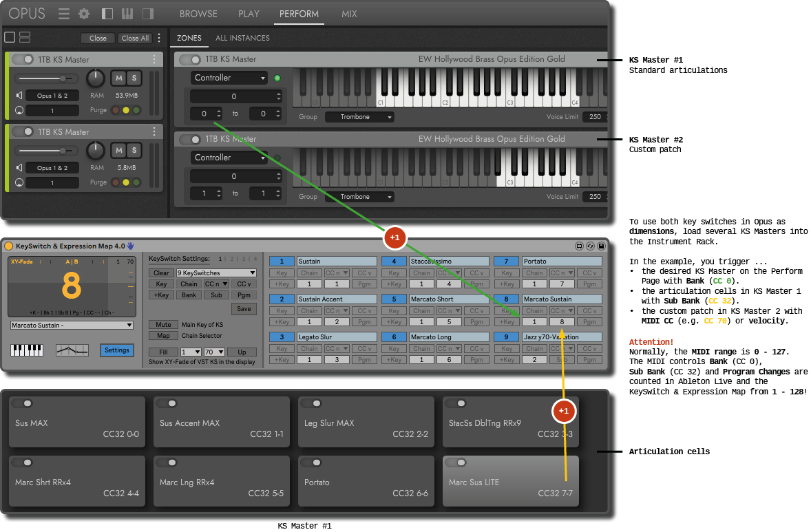Open first KS Master rack options dots
The width and height of the screenshot is (811, 532).
pos(154,59)
